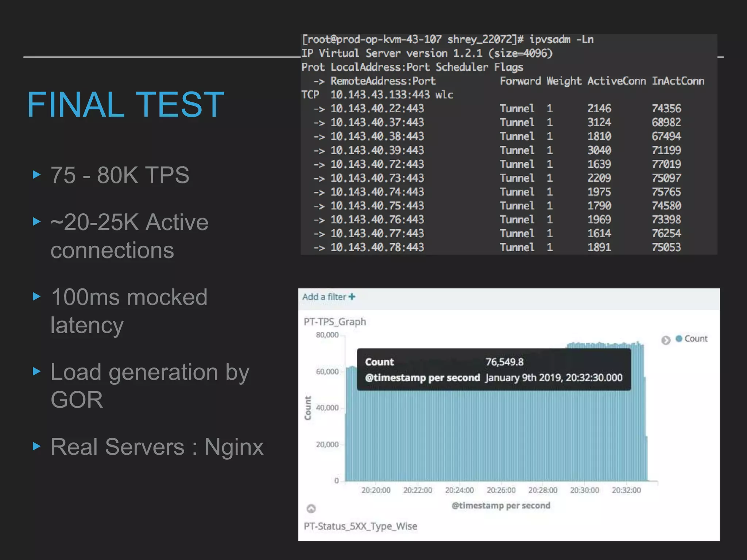Click the 10.143.40.78:443 server address
This screenshot has width=747, height=560.
coord(377,247)
